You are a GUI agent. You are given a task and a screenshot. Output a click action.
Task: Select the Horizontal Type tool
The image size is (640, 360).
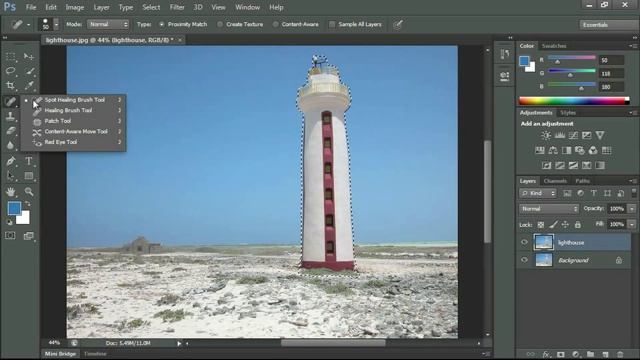29,161
